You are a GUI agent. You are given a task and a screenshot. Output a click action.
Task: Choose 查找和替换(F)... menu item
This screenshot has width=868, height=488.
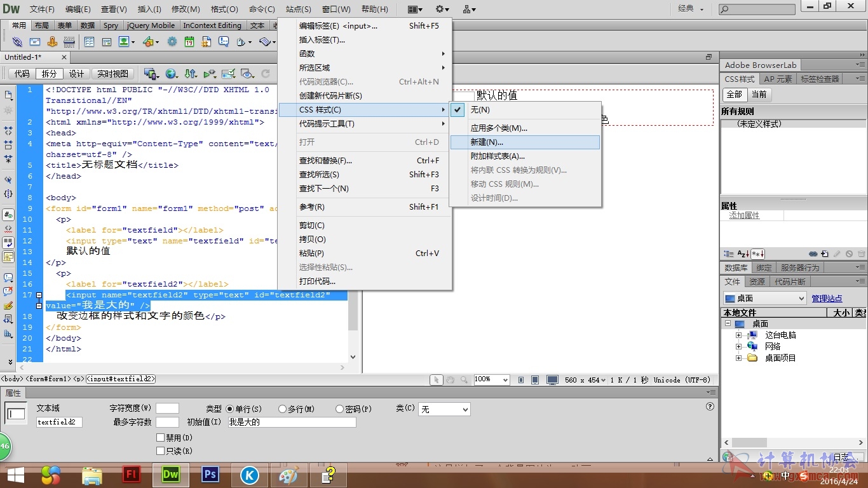[365, 161]
